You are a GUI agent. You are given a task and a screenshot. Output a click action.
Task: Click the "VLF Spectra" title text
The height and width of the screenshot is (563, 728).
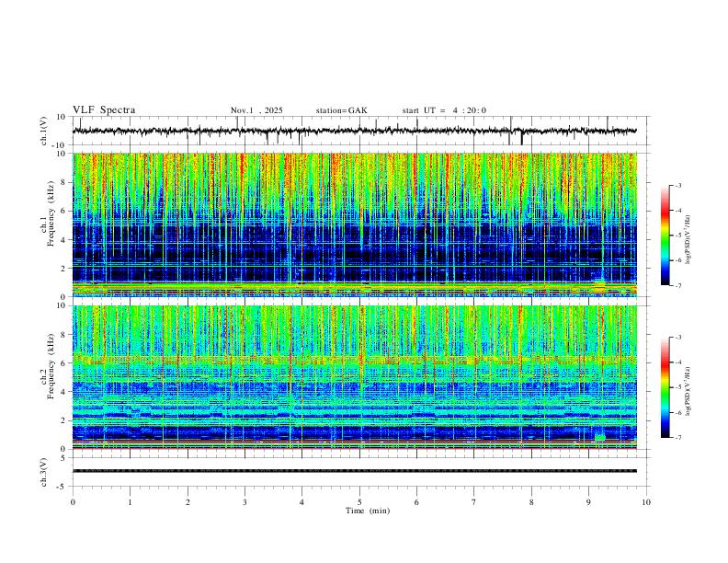104,110
